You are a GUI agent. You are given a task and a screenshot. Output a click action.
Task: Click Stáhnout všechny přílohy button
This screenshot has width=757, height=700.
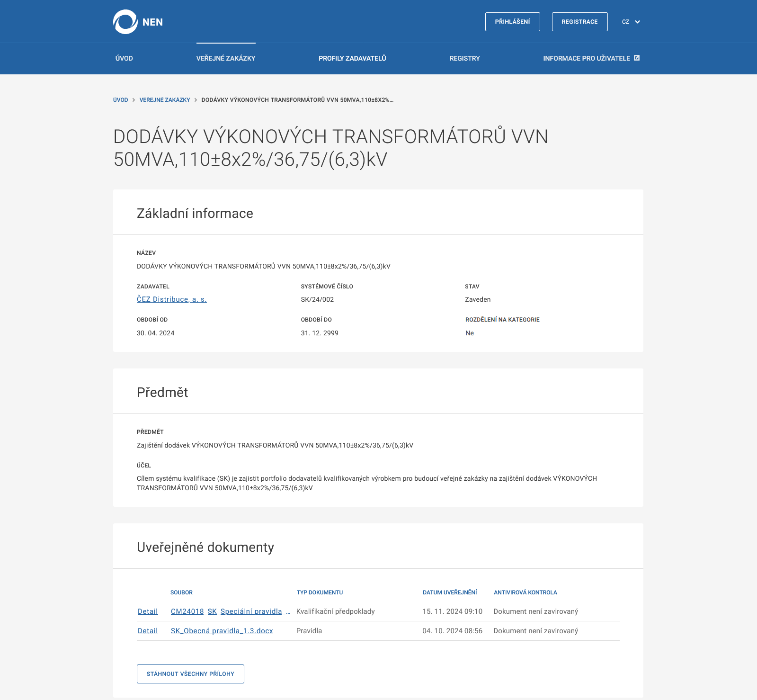click(x=190, y=674)
